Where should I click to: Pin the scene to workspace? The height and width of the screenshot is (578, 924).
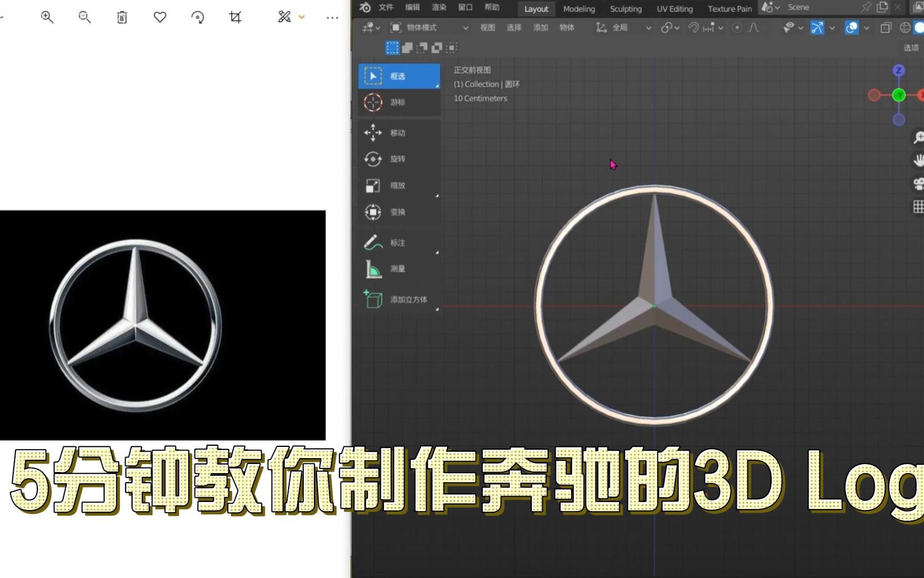pos(866,7)
